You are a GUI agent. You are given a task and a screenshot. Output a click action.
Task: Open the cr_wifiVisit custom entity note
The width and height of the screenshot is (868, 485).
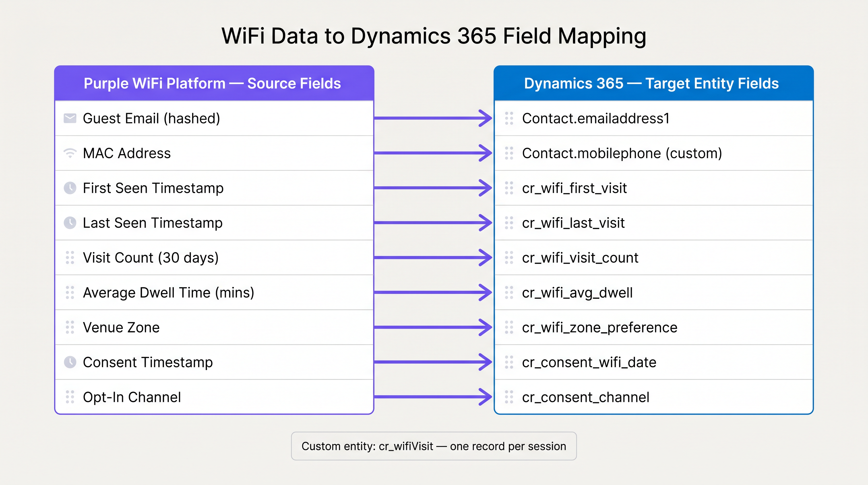coord(434,446)
